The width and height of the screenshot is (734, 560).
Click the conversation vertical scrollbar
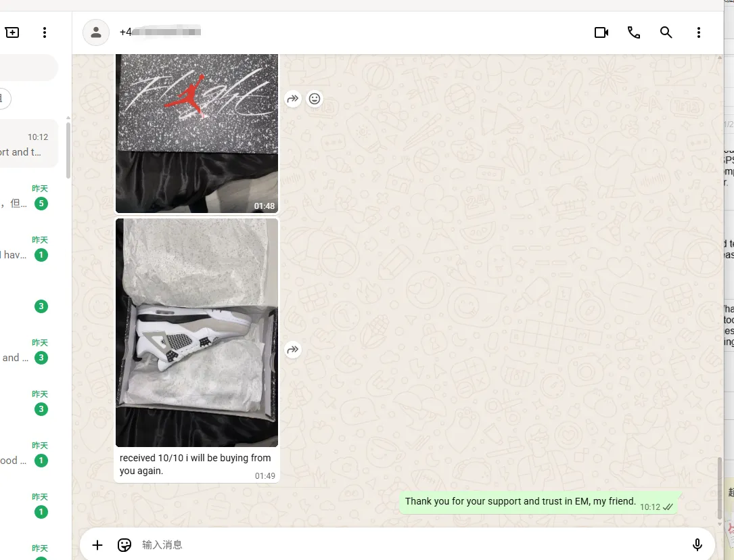click(719, 487)
